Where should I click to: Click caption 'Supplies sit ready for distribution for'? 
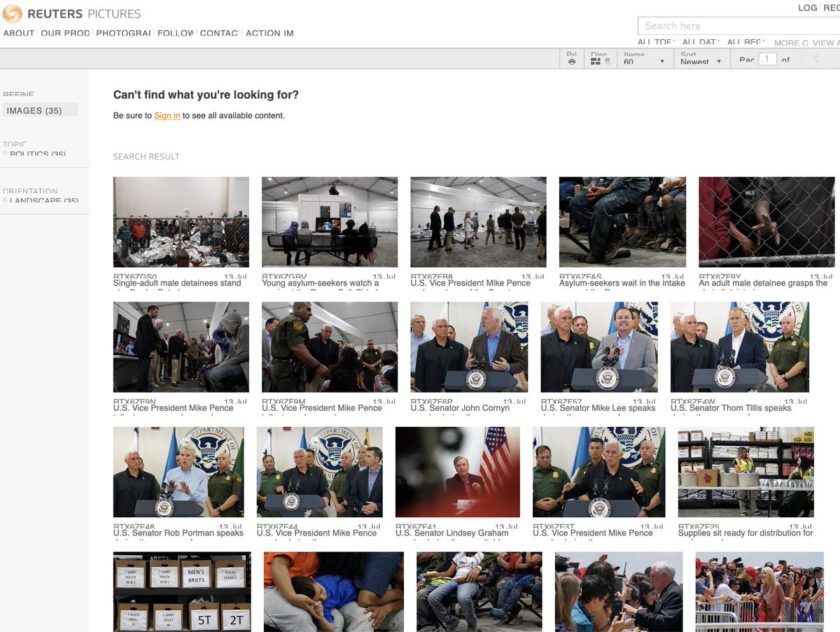[x=745, y=533]
